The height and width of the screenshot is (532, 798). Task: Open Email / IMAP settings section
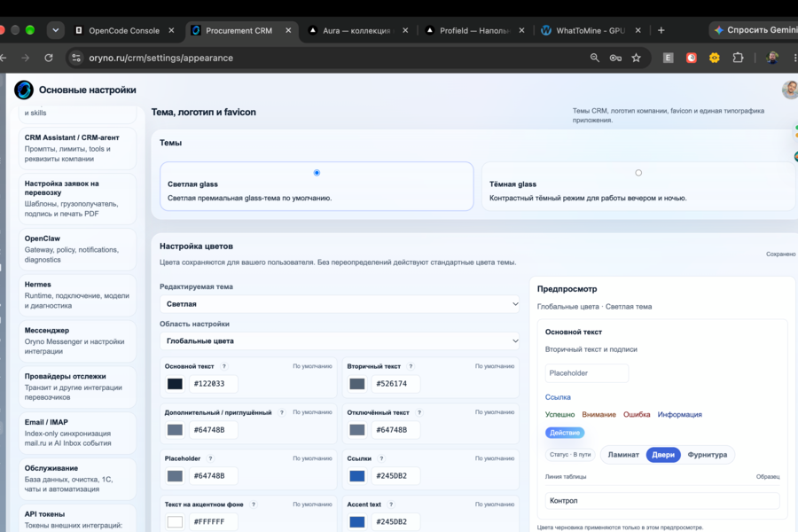click(77, 432)
